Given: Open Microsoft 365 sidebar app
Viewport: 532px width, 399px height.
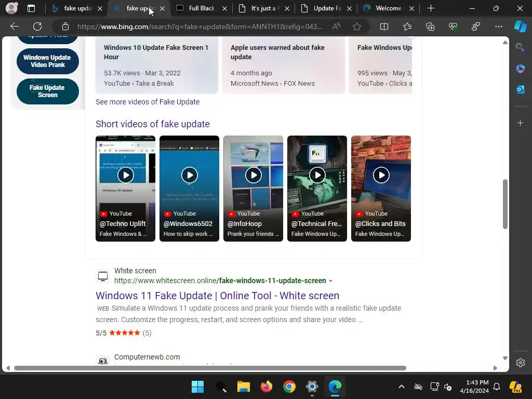Looking at the screenshot, I should (520, 69).
